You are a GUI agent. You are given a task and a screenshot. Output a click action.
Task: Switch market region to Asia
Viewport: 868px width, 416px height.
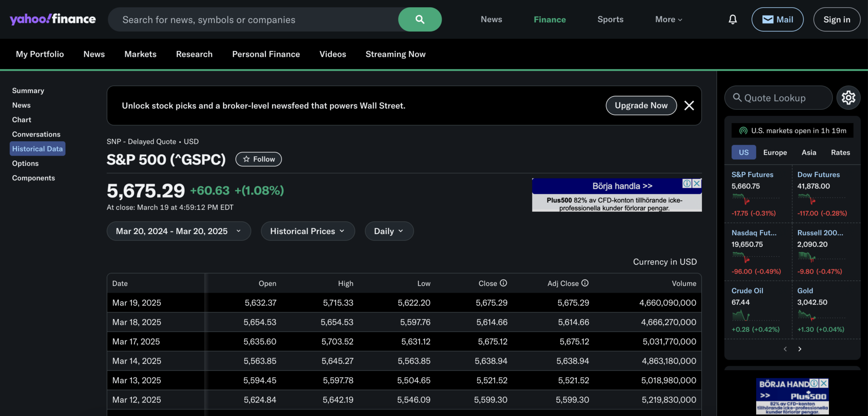808,152
